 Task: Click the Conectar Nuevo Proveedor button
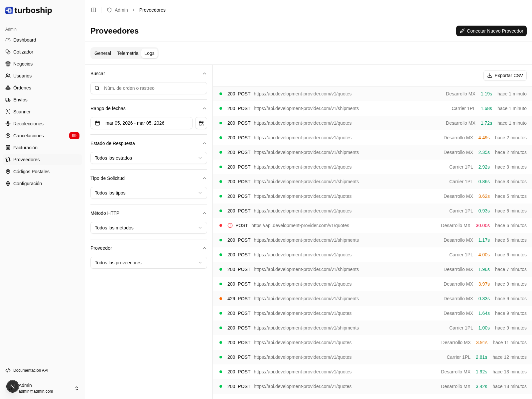point(491,31)
